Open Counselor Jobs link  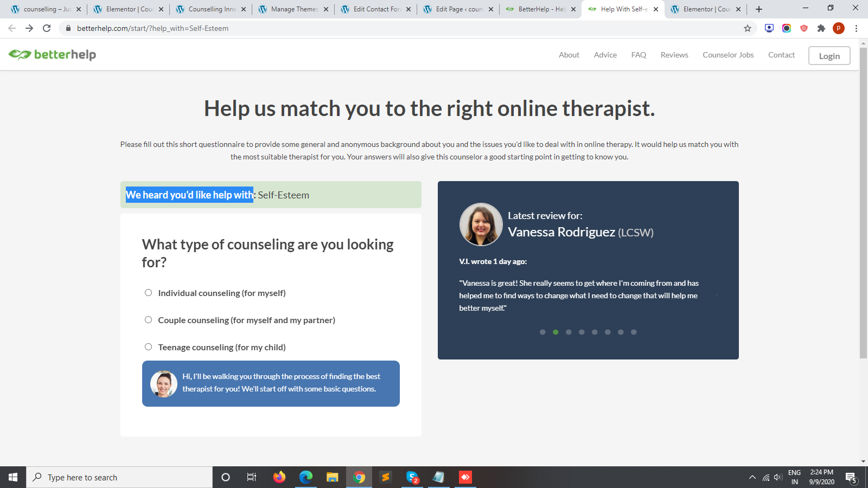728,55
